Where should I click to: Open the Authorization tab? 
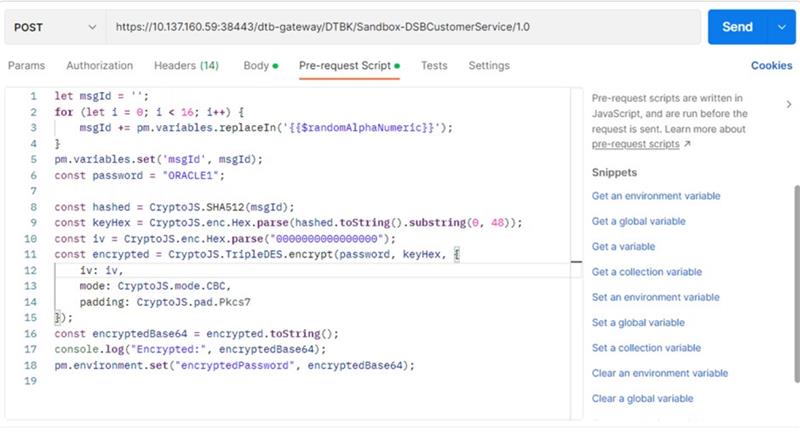coord(99,66)
